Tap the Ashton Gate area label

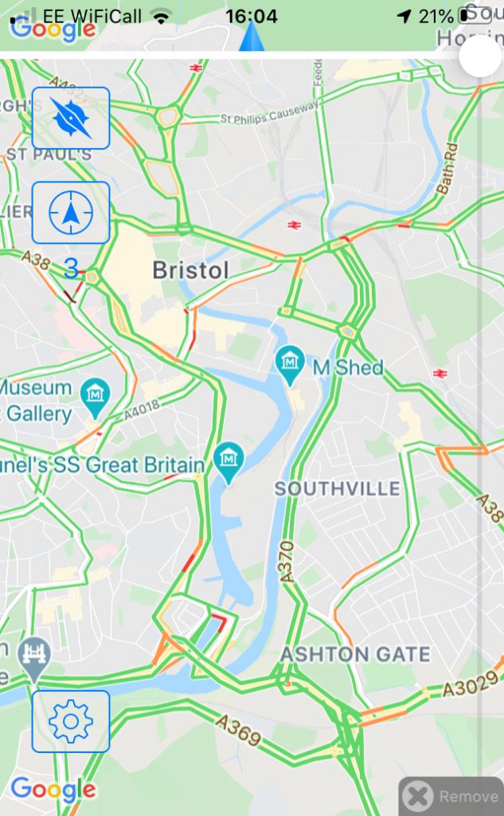click(x=356, y=654)
